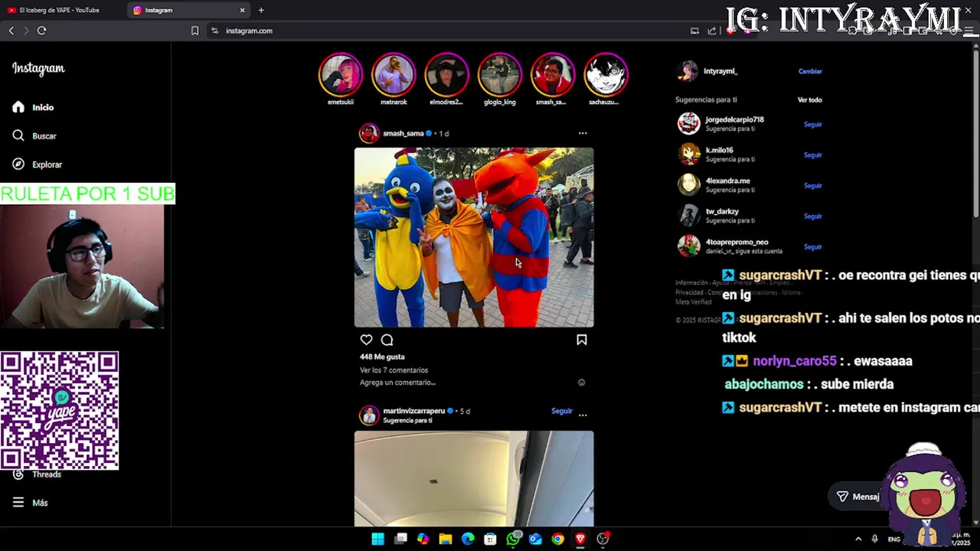Open tw_darkzy profile picture
This screenshot has width=980, height=551.
(688, 215)
